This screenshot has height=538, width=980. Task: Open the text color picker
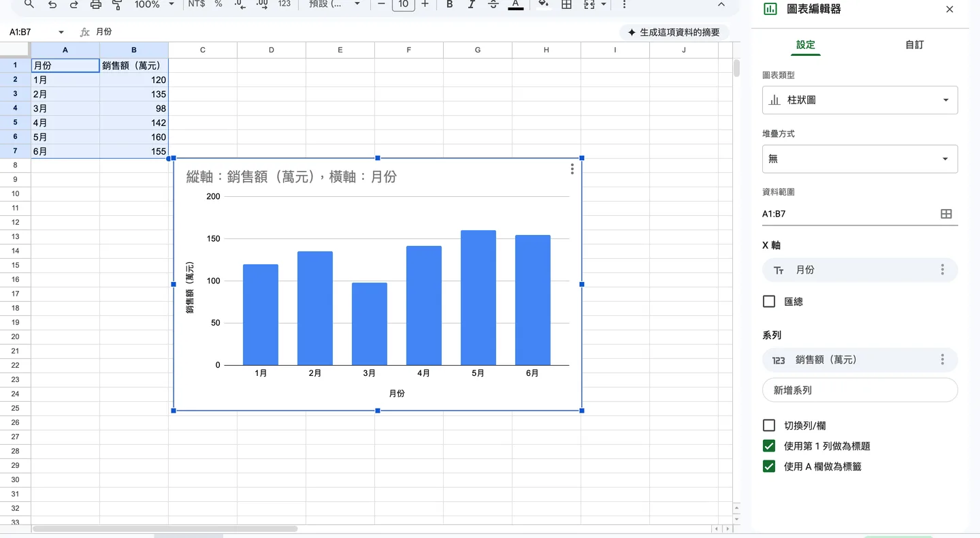[x=516, y=5]
